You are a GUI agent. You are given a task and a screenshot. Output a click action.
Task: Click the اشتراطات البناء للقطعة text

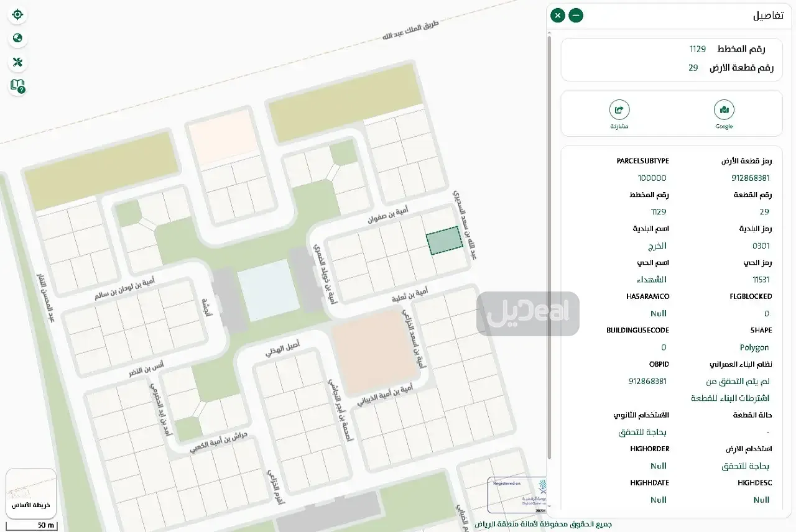730,398
